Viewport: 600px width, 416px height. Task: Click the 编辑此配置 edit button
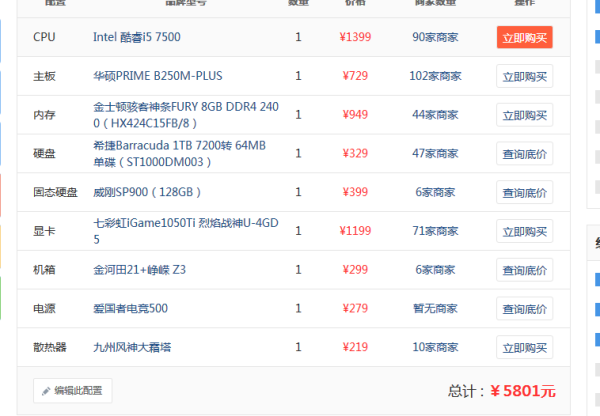click(x=73, y=391)
